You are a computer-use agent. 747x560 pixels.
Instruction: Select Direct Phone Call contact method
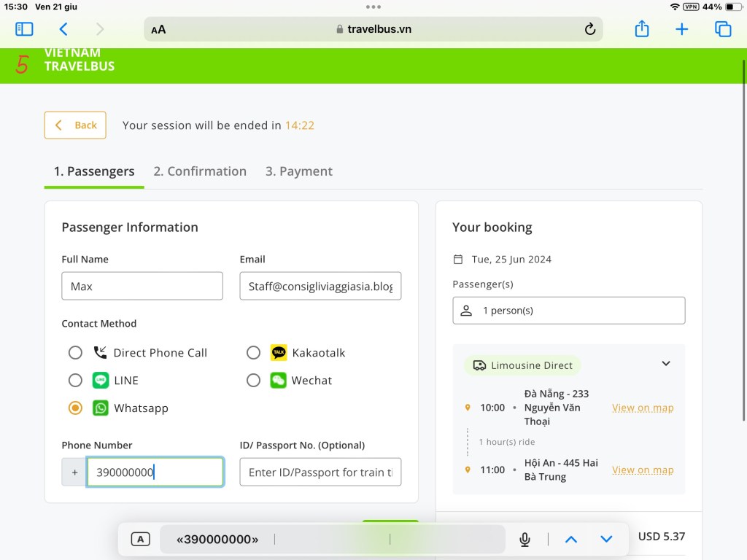click(x=75, y=353)
